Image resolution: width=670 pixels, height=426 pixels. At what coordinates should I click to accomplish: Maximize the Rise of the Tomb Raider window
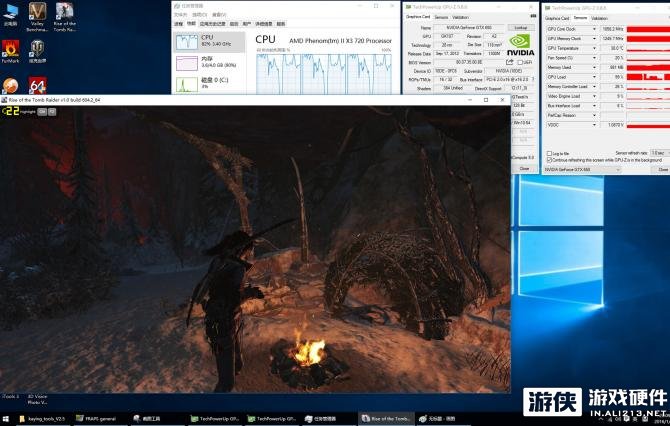tap(486, 100)
